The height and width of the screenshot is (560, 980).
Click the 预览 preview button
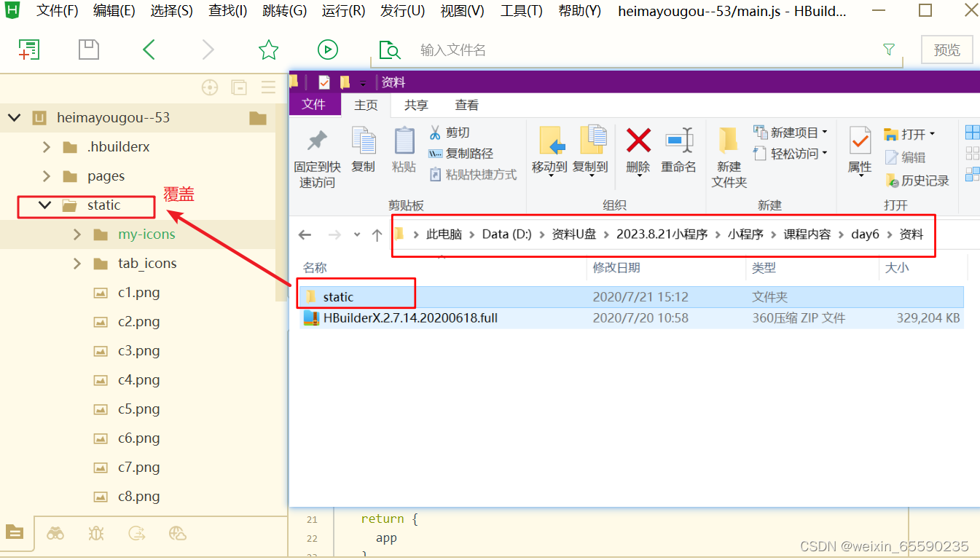946,50
